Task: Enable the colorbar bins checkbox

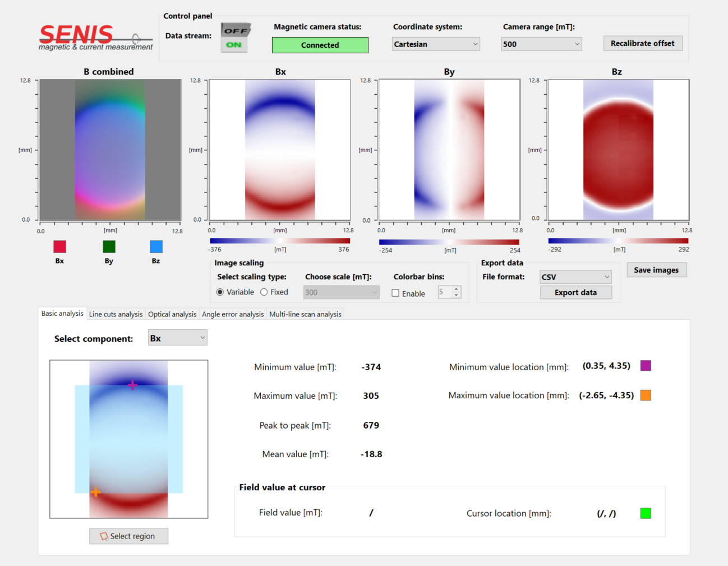Action: click(395, 293)
